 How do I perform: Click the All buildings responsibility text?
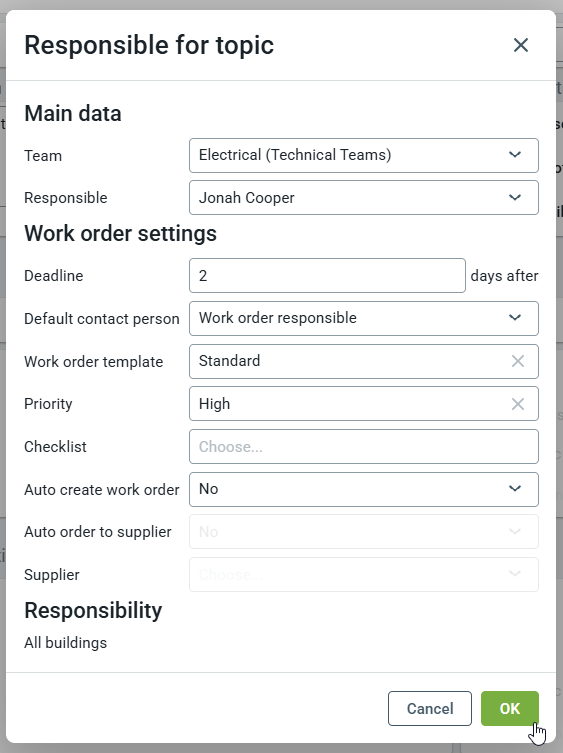click(x=66, y=643)
